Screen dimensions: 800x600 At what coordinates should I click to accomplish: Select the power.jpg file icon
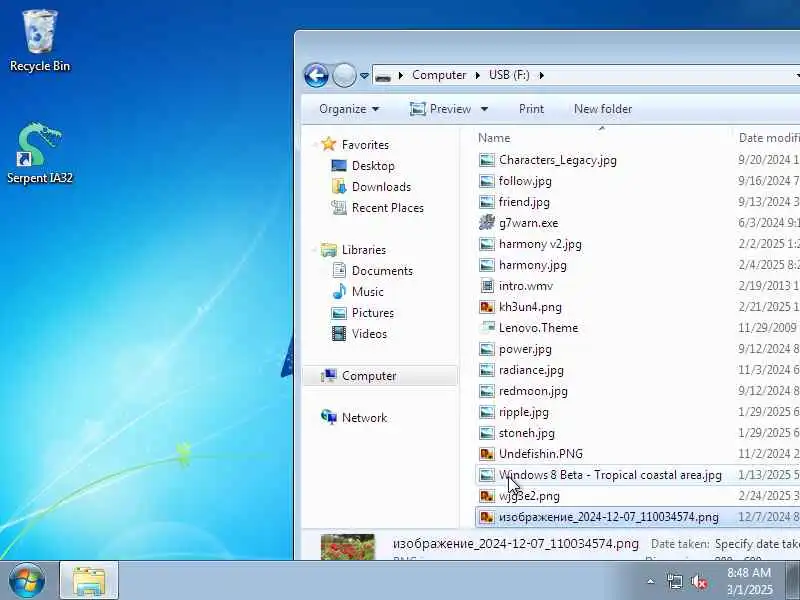coord(487,349)
